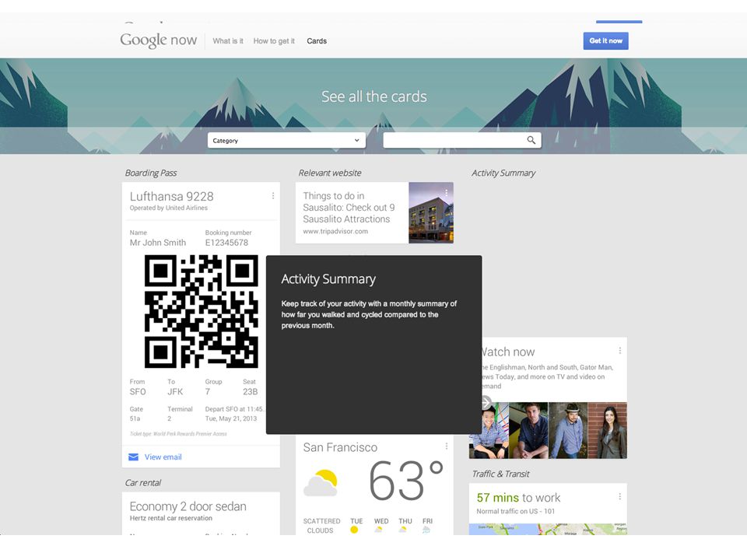Click booking number E12345678
The height and width of the screenshot is (560, 747).
click(226, 243)
